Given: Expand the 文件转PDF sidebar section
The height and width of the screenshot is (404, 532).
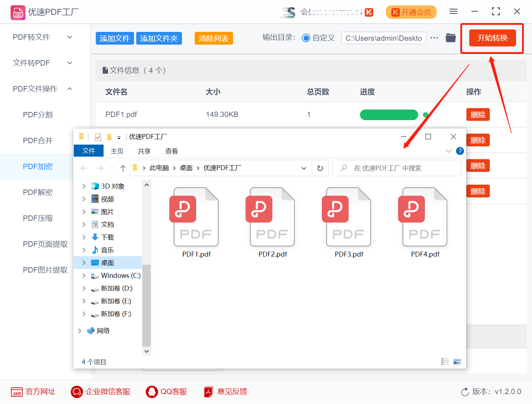Looking at the screenshot, I should click(x=70, y=63).
